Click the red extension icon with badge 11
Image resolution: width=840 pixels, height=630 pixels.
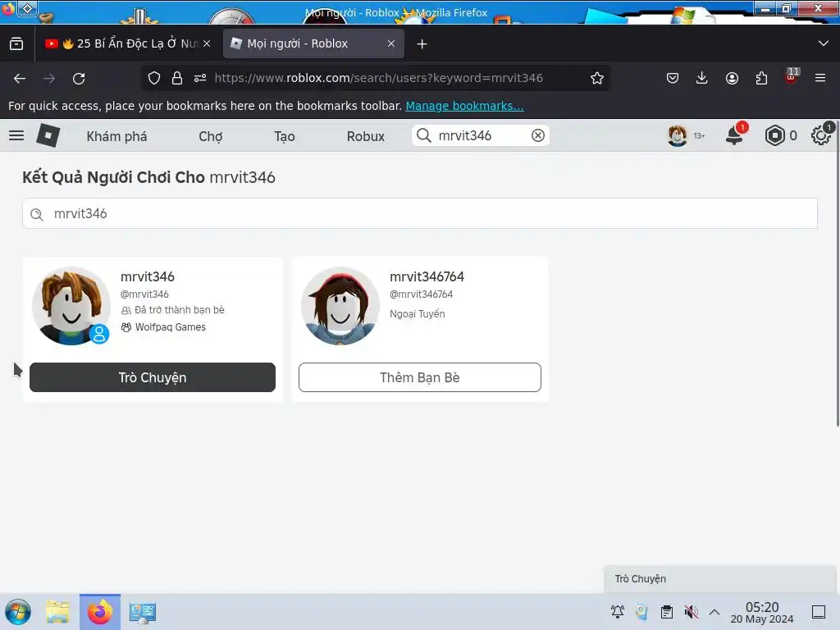pos(792,77)
